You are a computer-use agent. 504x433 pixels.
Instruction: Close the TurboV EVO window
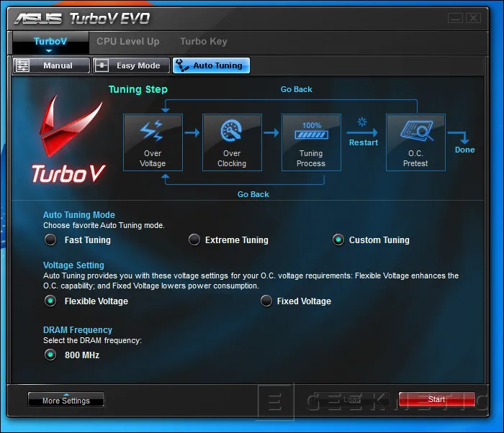474,18
